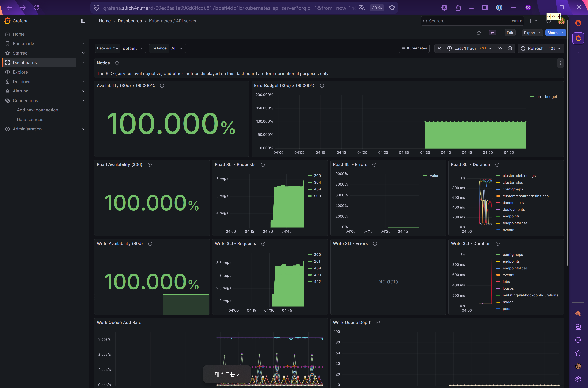Open the Notice panel menu via three dots

560,63
